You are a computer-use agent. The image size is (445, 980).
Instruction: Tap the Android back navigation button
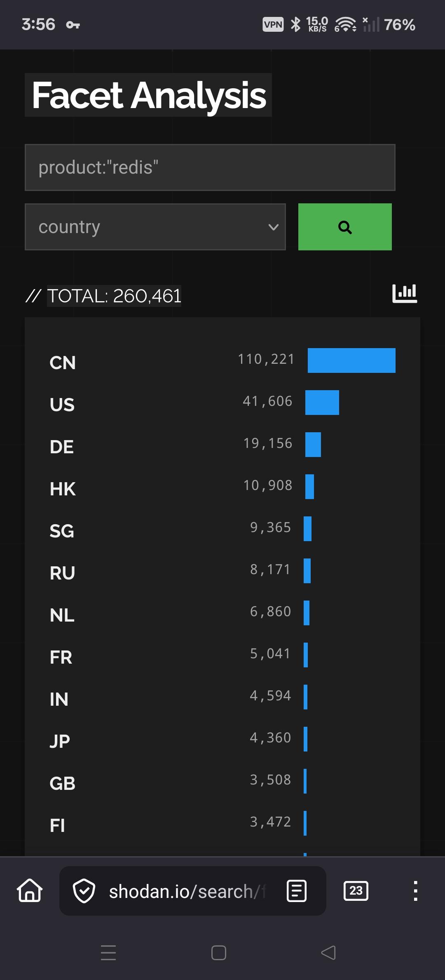(328, 953)
